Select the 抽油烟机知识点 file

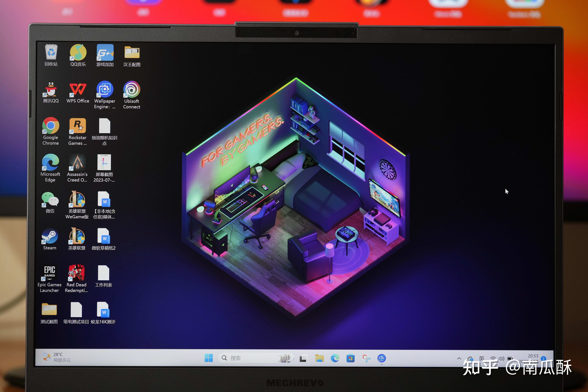pyautogui.click(x=104, y=132)
